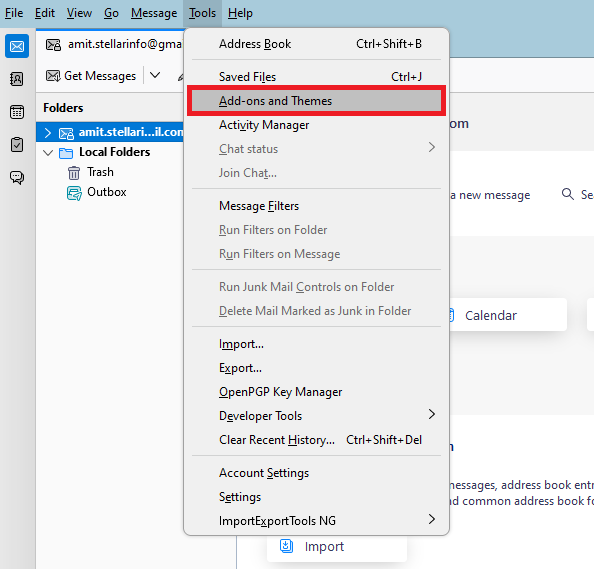Open the Tasks sidebar icon
Screen dimensions: 594x569
[17, 145]
